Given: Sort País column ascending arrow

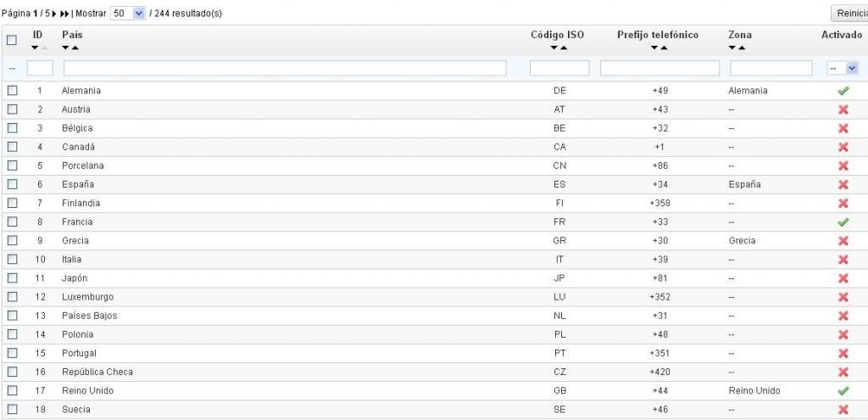Looking at the screenshot, I should tap(75, 48).
